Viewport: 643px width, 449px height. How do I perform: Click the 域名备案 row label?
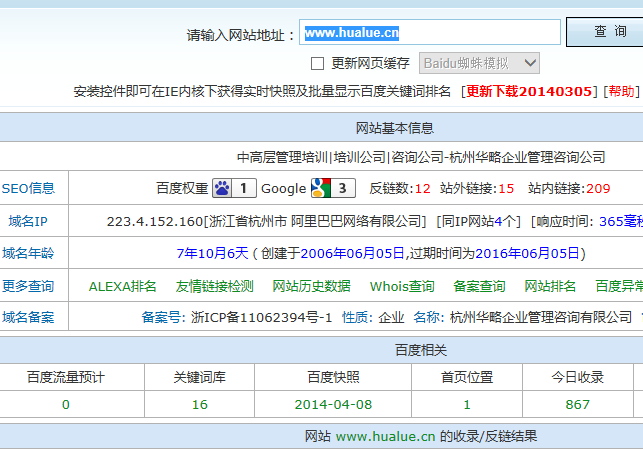click(28, 317)
